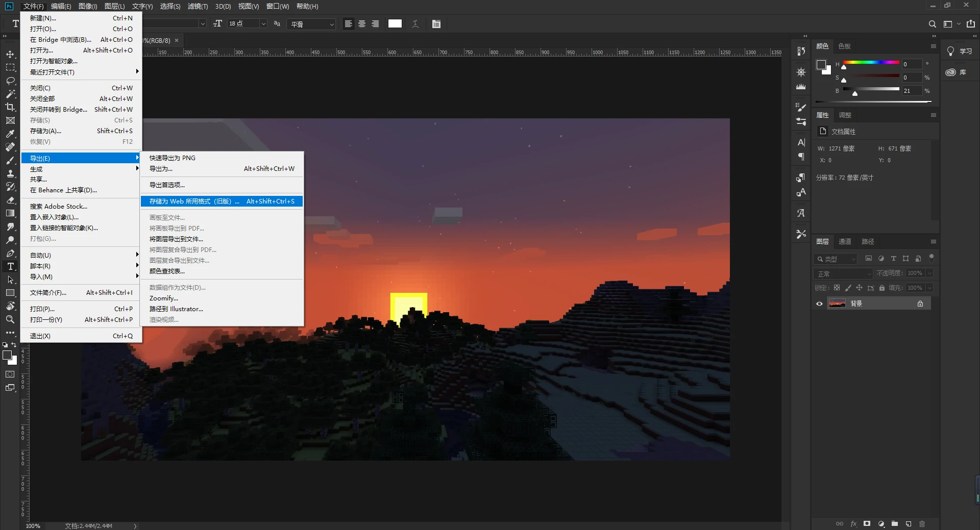The height and width of the screenshot is (530, 980).
Task: Select the Crop tool
Action: pyautogui.click(x=10, y=107)
